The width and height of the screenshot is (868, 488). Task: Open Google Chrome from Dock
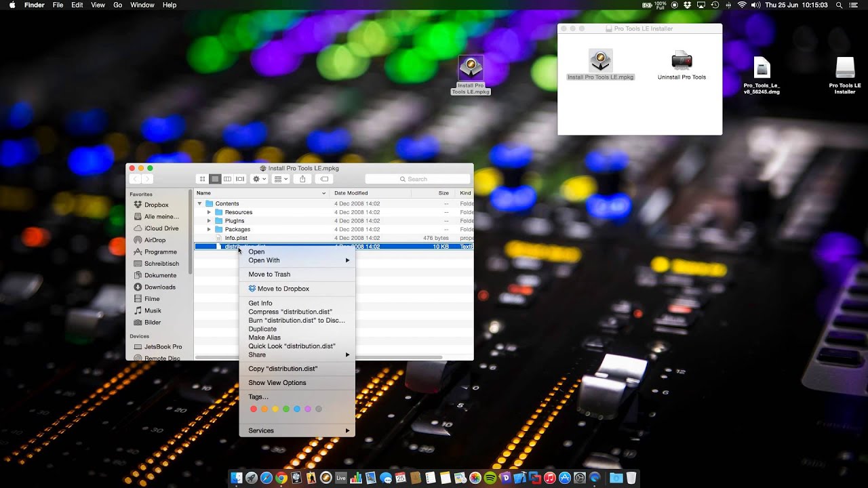click(x=281, y=478)
